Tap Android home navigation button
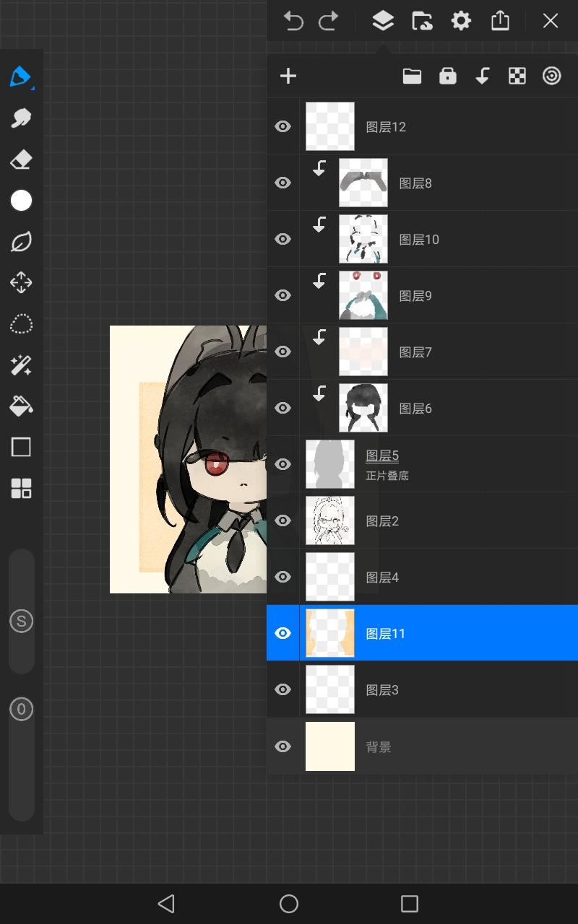 coord(289,903)
